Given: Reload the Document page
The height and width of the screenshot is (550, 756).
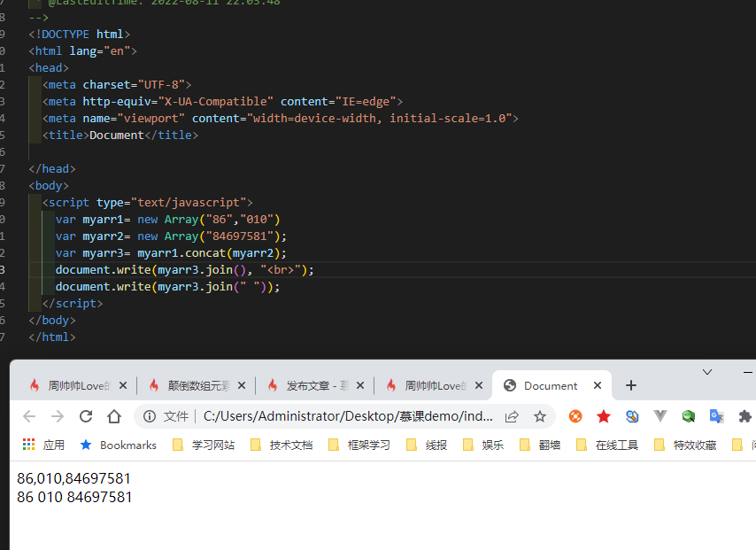Looking at the screenshot, I should pos(86,416).
